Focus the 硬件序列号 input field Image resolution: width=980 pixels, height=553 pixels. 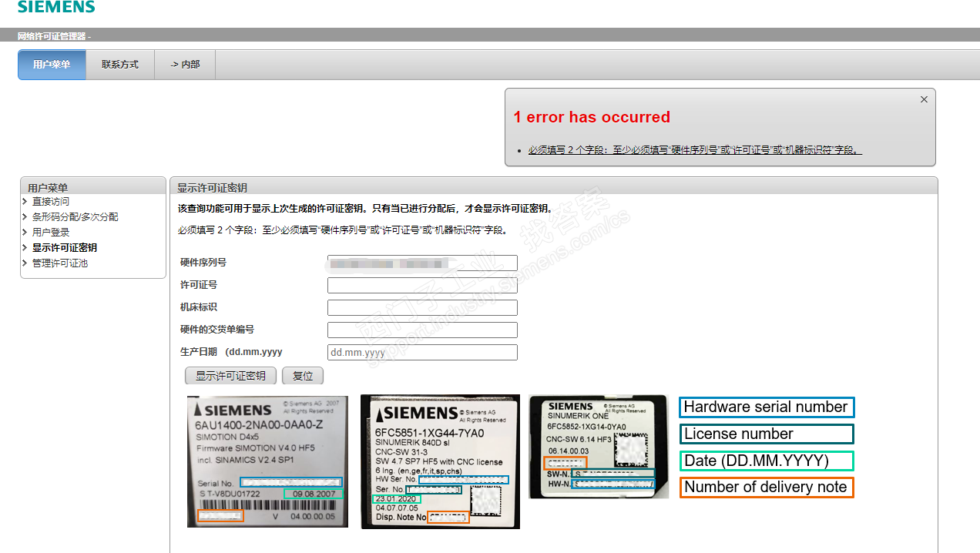coord(422,263)
